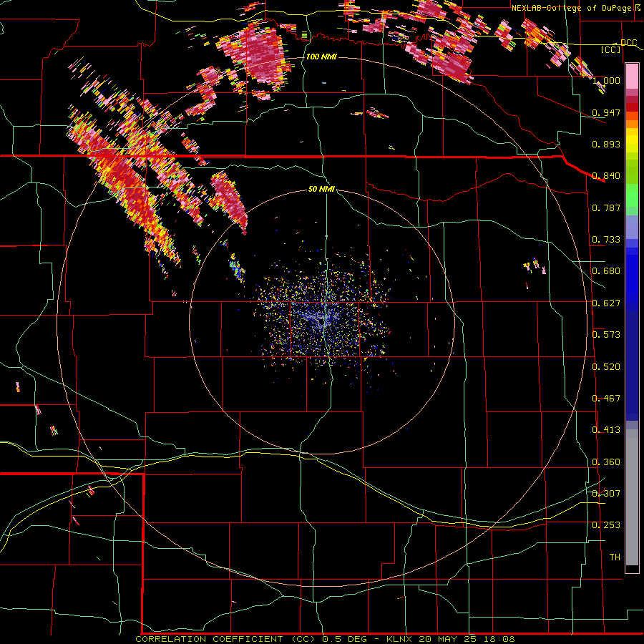The height and width of the screenshot is (644, 644).
Task: Click the 0.680 scale value
Action: click(x=606, y=271)
